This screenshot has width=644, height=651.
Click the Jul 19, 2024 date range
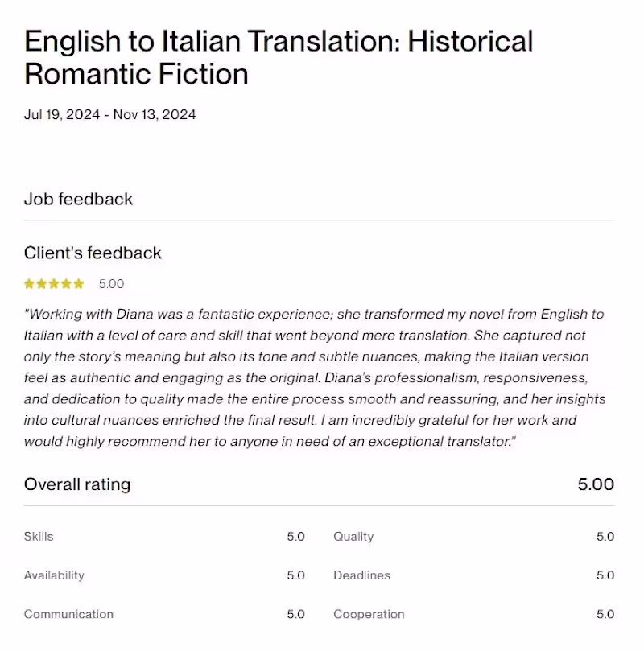click(109, 114)
